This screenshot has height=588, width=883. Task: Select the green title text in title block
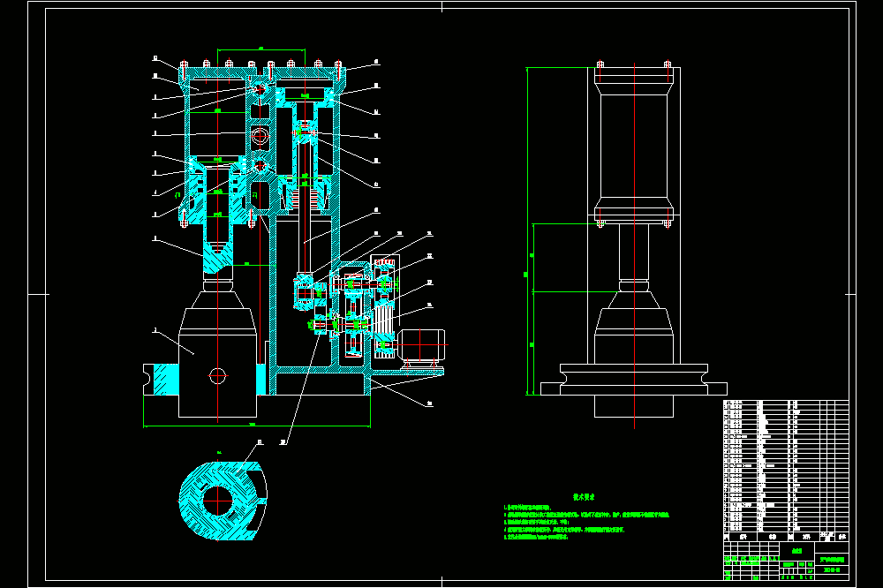(832, 560)
